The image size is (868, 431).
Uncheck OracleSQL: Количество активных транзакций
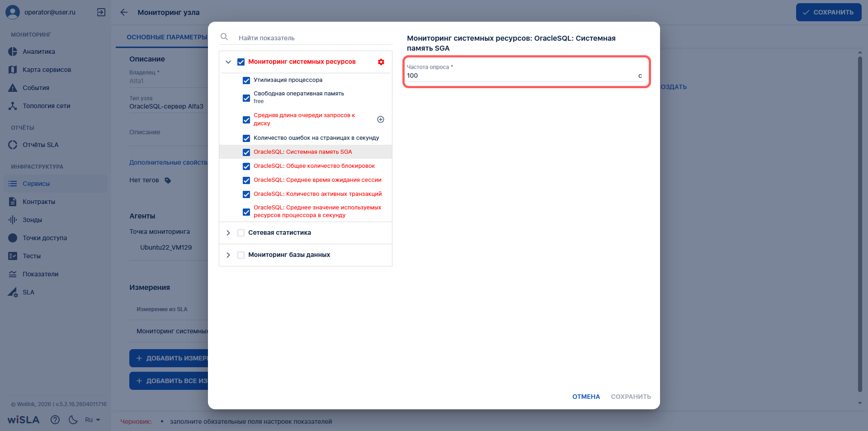246,194
